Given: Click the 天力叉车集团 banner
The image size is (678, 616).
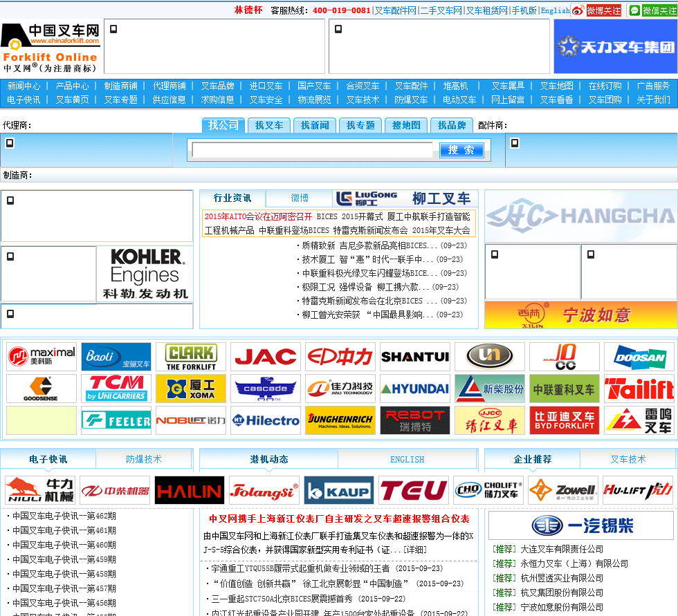Looking at the screenshot, I should [616, 46].
